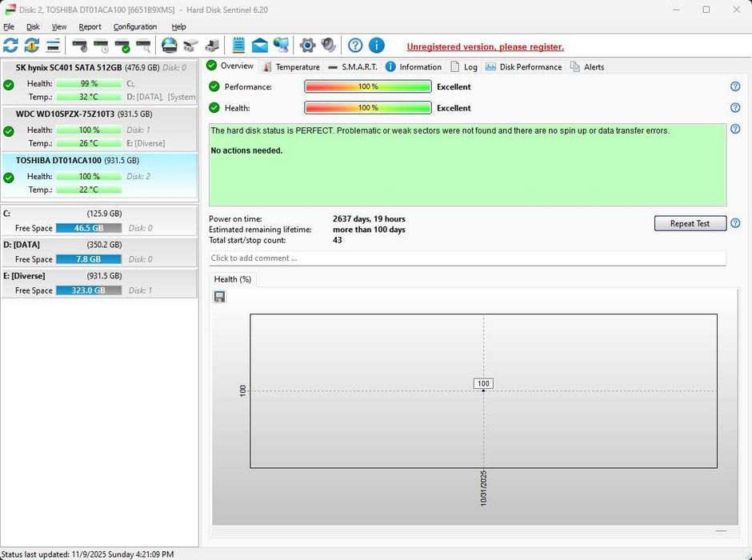Click the disk icon with clock badge

[101, 46]
